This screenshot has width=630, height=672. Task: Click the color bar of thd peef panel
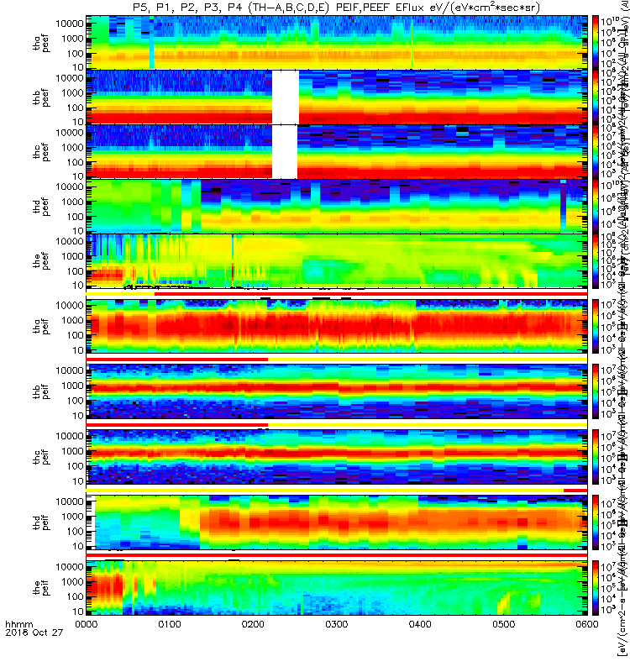point(596,206)
